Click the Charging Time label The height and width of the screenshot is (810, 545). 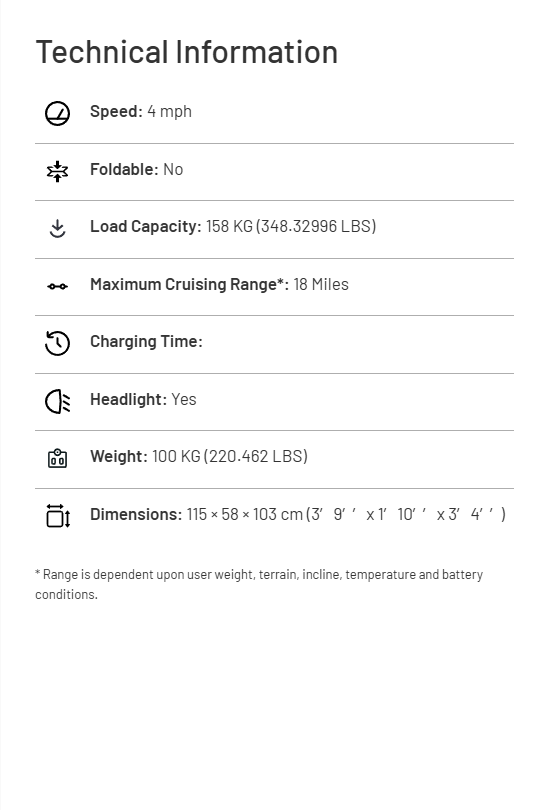(146, 341)
